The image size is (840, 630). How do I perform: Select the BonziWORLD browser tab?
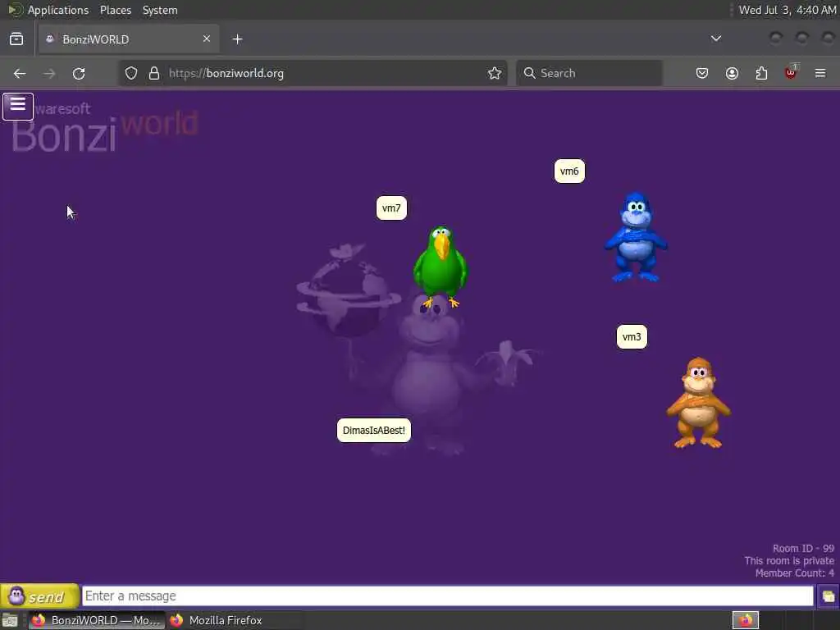click(129, 39)
